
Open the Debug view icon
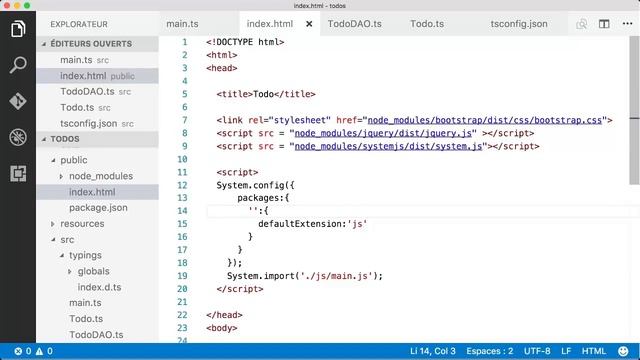18,138
